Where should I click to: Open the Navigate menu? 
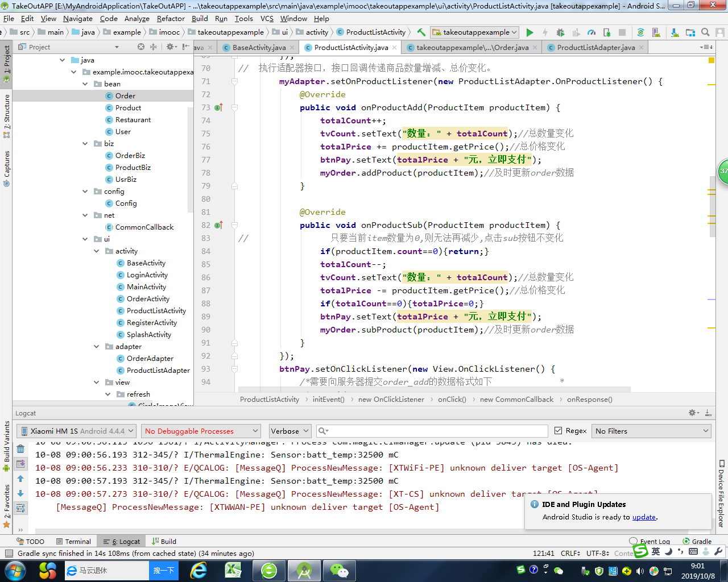tap(78, 19)
